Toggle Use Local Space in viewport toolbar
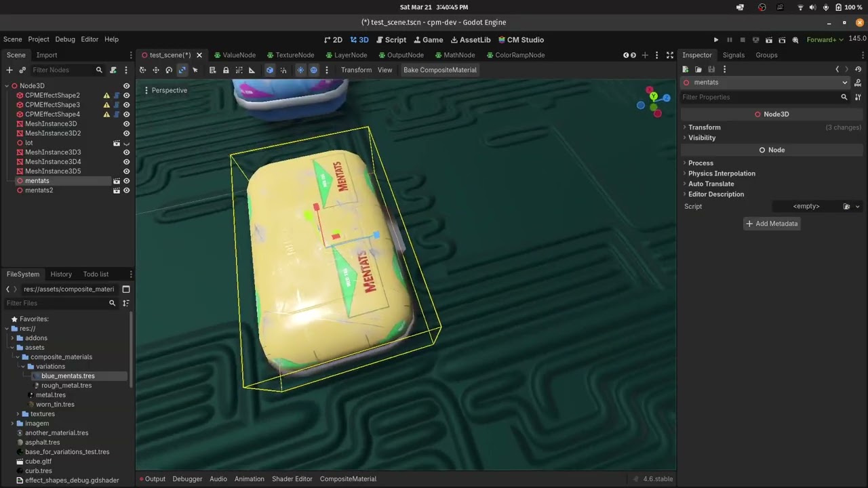The height and width of the screenshot is (488, 868). [270, 70]
